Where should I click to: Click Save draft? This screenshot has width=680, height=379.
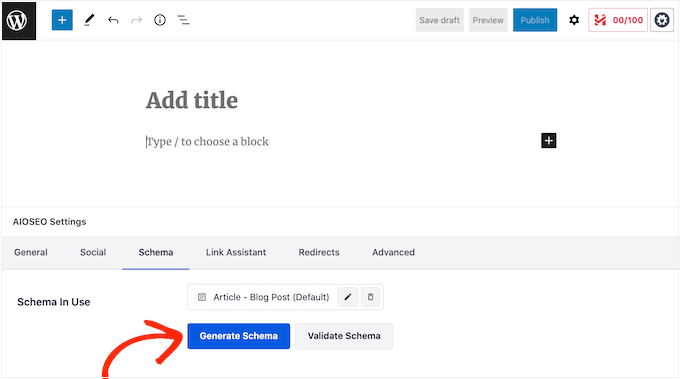[439, 20]
